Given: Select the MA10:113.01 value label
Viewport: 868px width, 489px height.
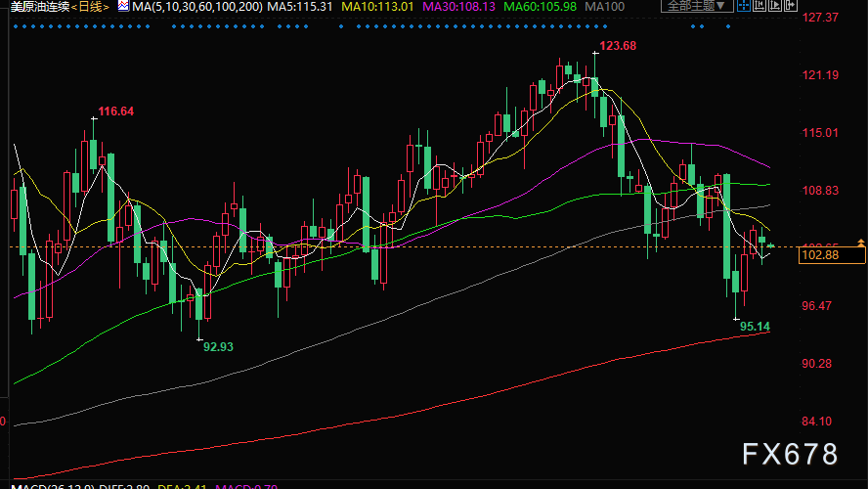Looking at the screenshot, I should (377, 7).
